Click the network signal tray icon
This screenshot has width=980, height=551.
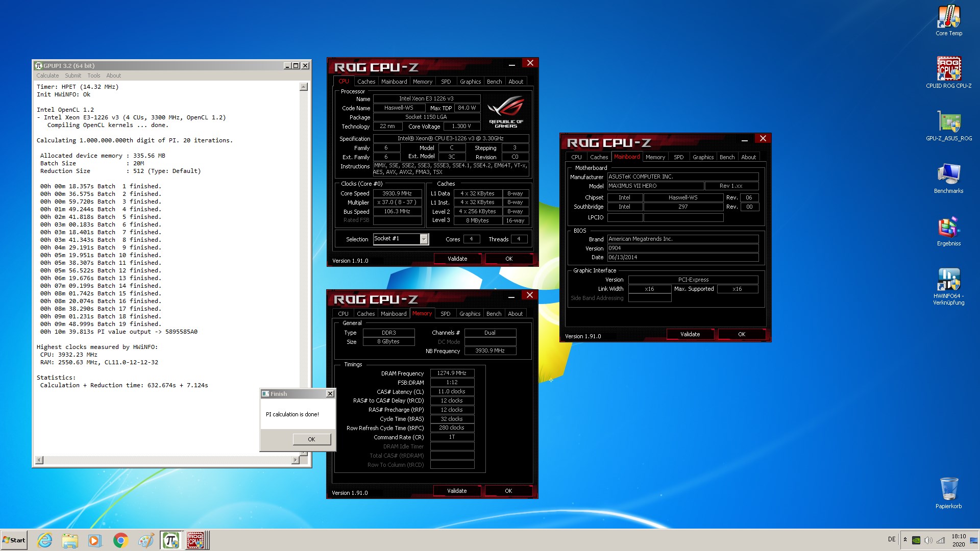coord(941,540)
